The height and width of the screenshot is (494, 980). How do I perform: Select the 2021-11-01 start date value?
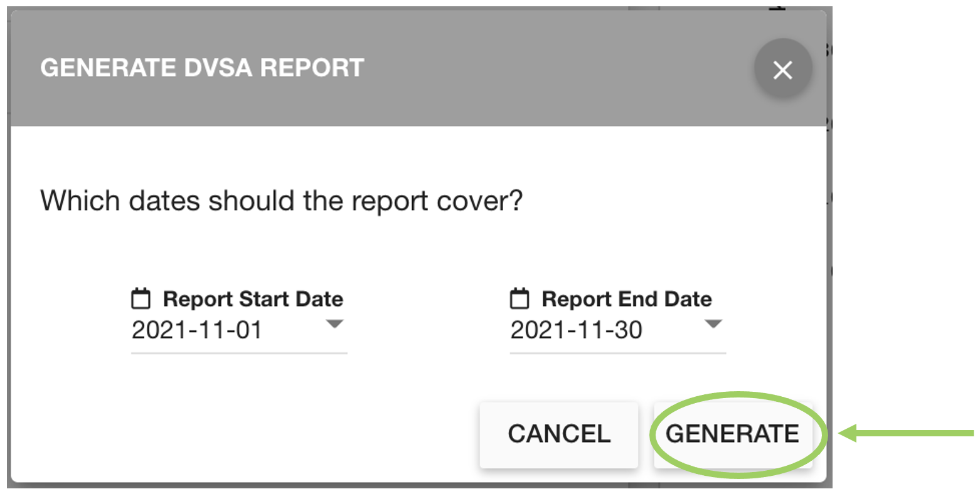coord(196,330)
